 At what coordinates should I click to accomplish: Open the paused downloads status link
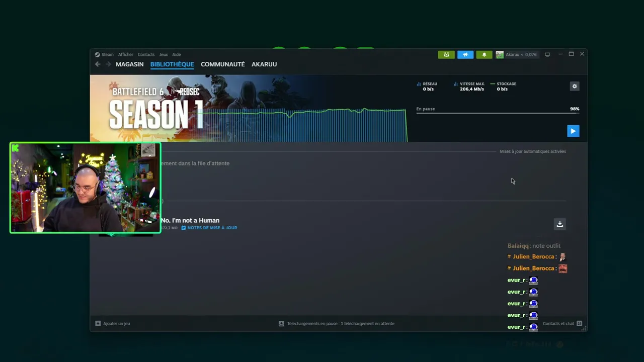click(336, 323)
